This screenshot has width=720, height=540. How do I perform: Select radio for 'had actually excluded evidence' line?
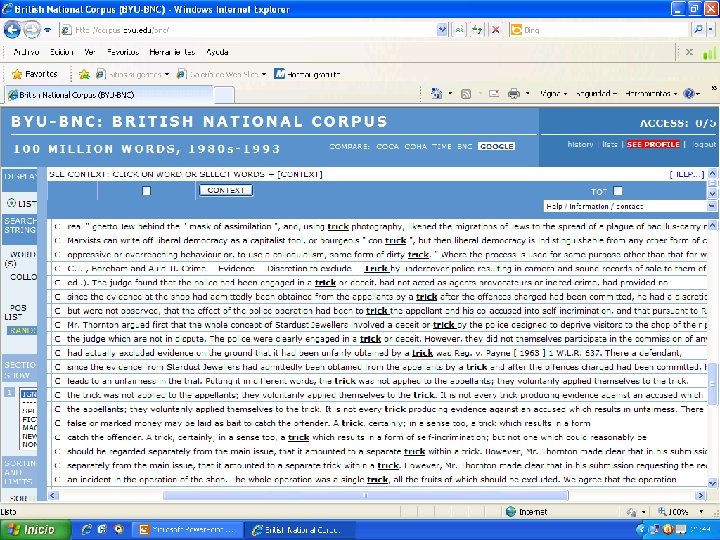coord(58,353)
